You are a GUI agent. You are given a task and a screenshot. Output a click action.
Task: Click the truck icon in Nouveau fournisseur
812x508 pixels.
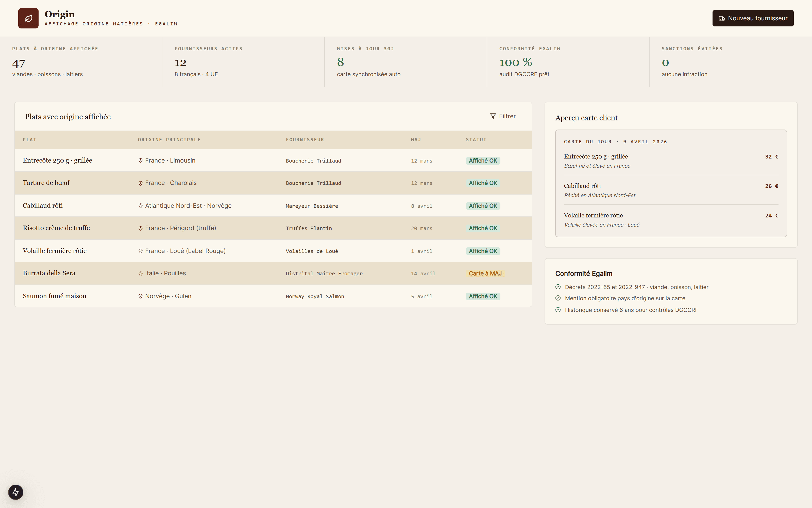coord(722,19)
